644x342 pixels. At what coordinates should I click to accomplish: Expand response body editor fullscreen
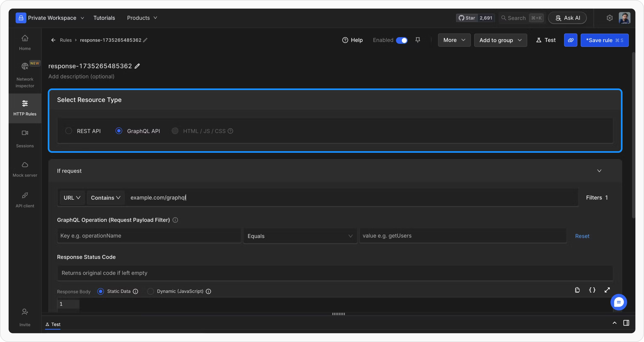[x=607, y=290]
